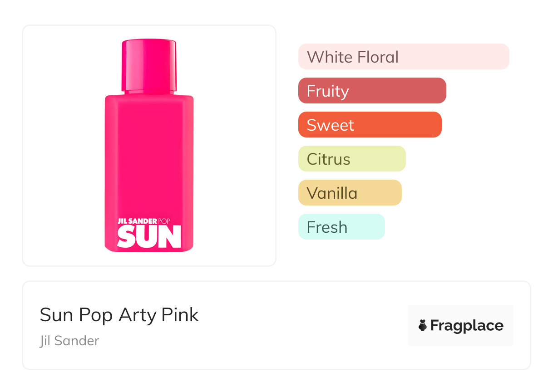Click the Citrus text label
This screenshot has height=392, width=553.
click(328, 159)
